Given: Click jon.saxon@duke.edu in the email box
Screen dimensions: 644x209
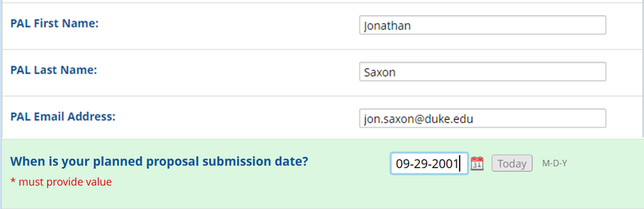Looking at the screenshot, I should [x=418, y=119].
